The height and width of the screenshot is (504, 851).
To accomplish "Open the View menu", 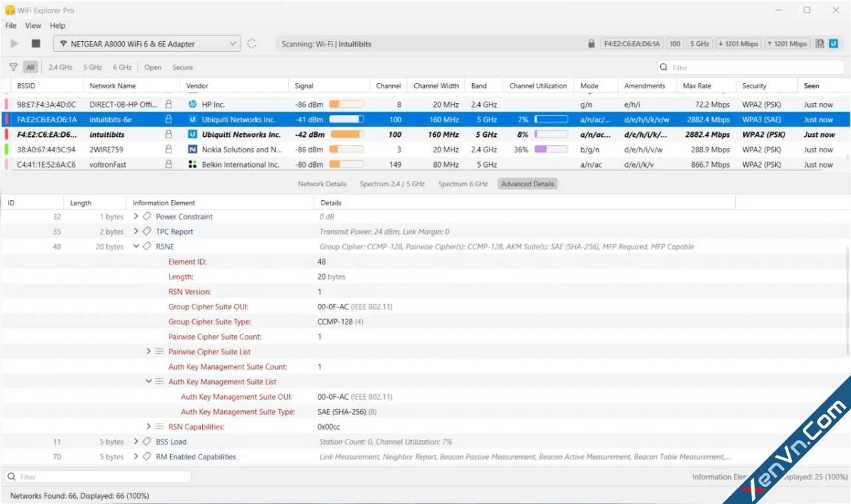I will click(33, 25).
